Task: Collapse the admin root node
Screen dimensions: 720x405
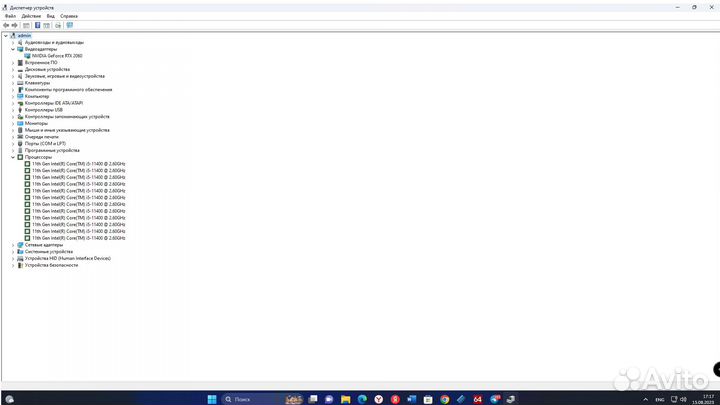Action: 6,36
